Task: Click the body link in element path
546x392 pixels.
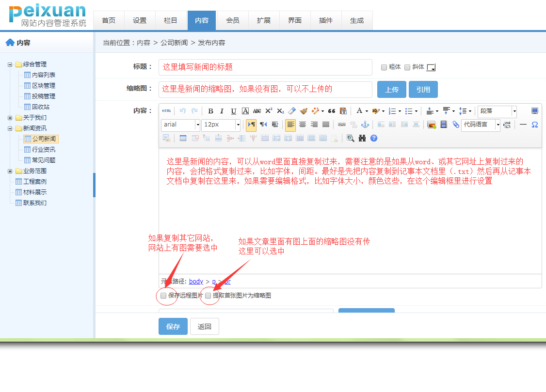Action: click(x=195, y=281)
